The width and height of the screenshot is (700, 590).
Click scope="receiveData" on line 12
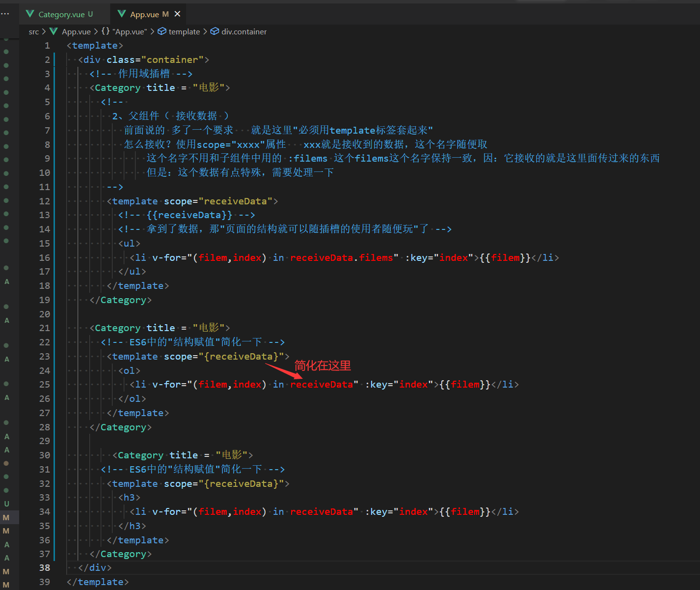(x=218, y=201)
